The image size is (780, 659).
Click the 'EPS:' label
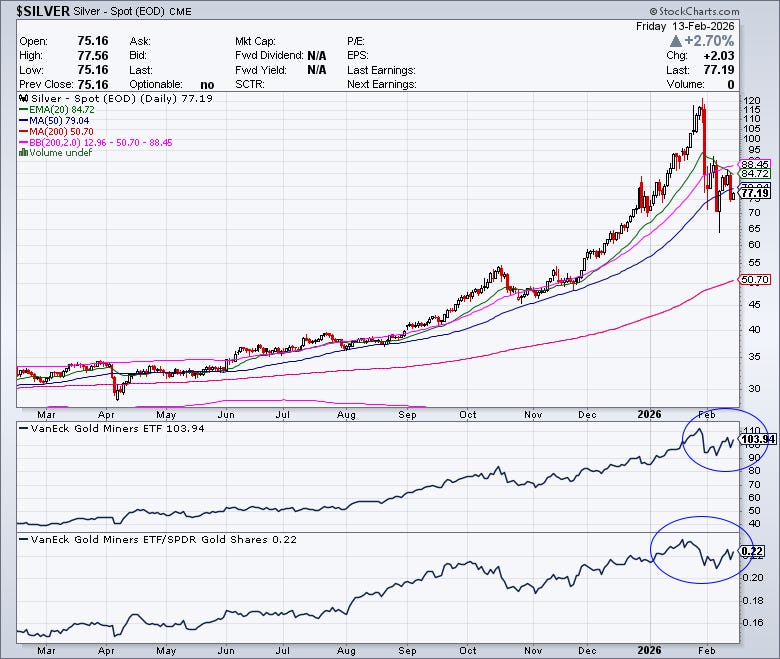click(358, 55)
